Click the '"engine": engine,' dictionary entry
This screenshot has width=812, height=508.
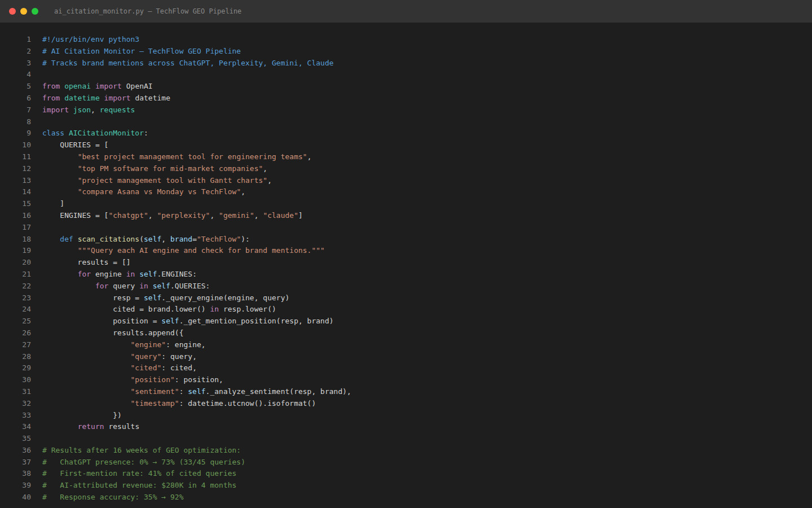coord(168,345)
